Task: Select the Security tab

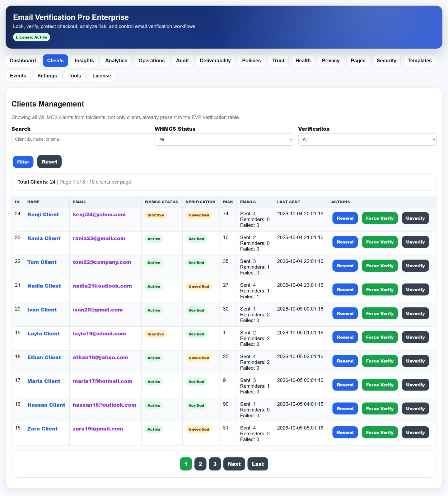Action: pos(386,60)
